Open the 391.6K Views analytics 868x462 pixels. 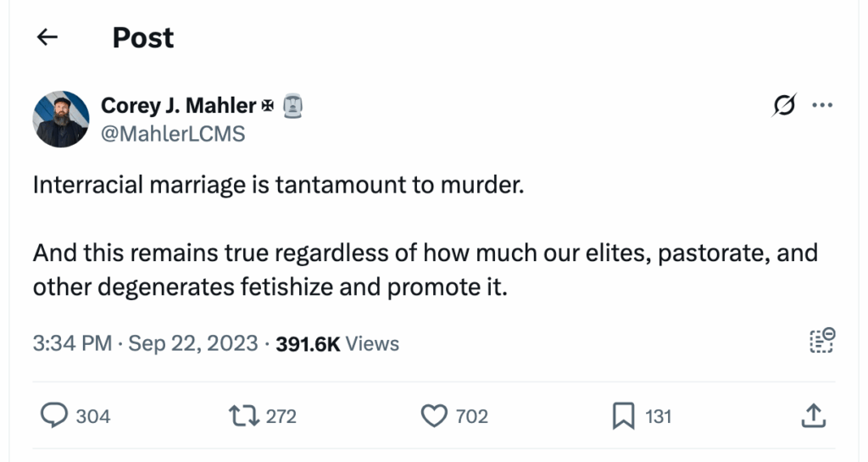(337, 343)
